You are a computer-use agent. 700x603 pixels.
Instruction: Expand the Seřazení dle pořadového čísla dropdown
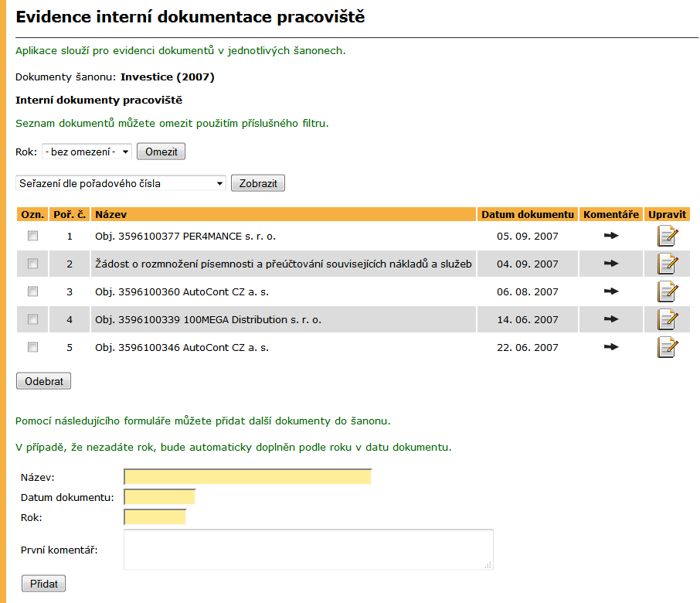[121, 183]
